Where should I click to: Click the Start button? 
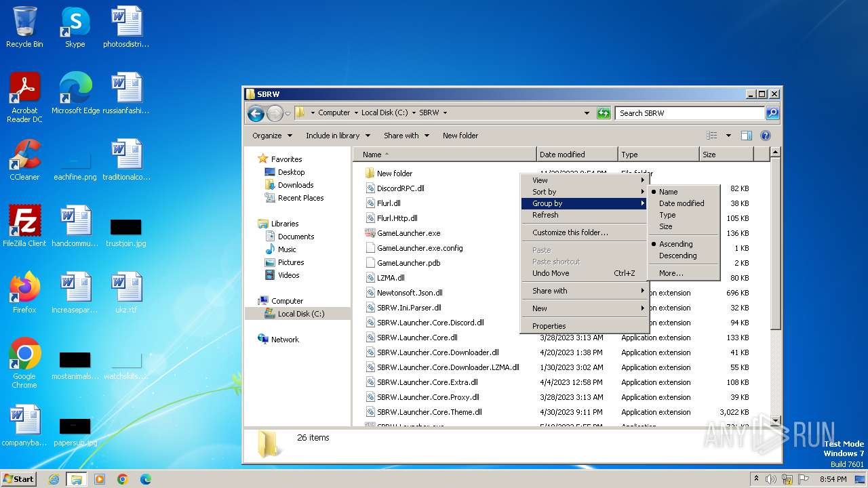[x=19, y=479]
